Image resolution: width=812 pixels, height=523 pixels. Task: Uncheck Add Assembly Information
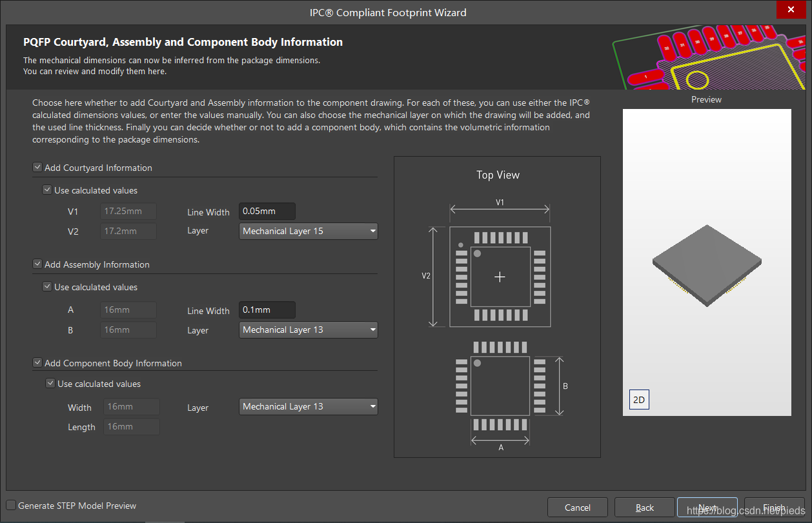coord(37,264)
